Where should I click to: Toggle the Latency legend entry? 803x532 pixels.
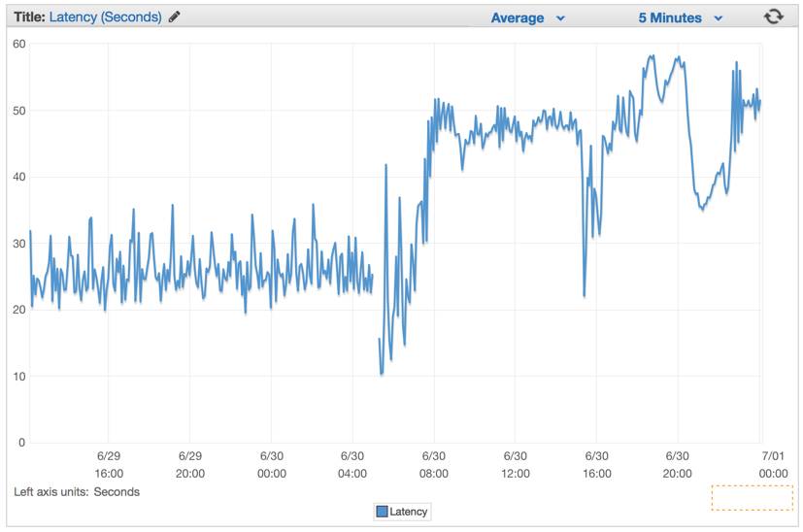(x=402, y=511)
